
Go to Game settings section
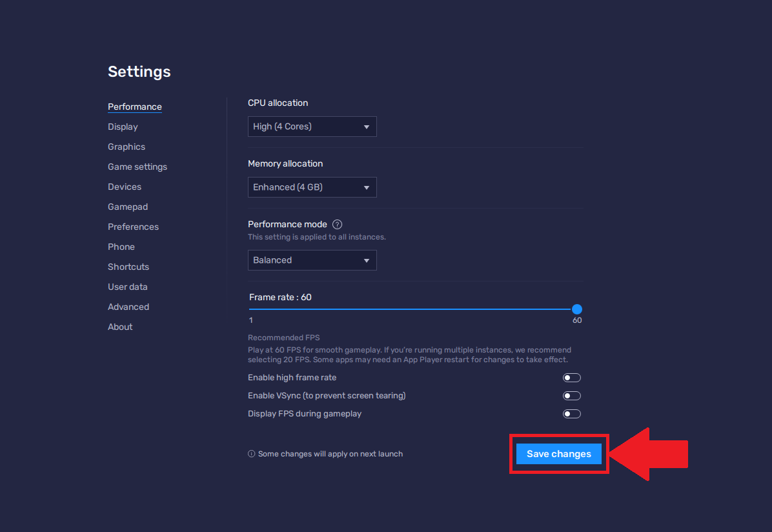pyautogui.click(x=137, y=167)
